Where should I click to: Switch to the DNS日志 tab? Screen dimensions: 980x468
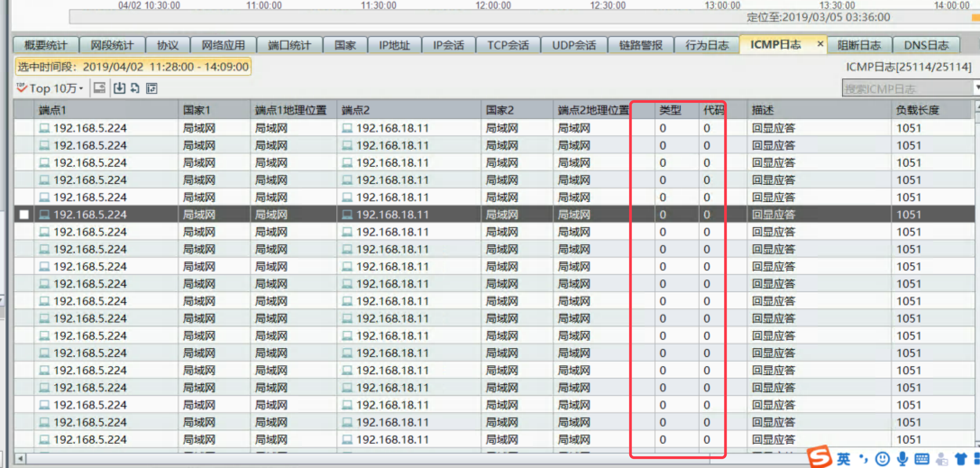926,45
